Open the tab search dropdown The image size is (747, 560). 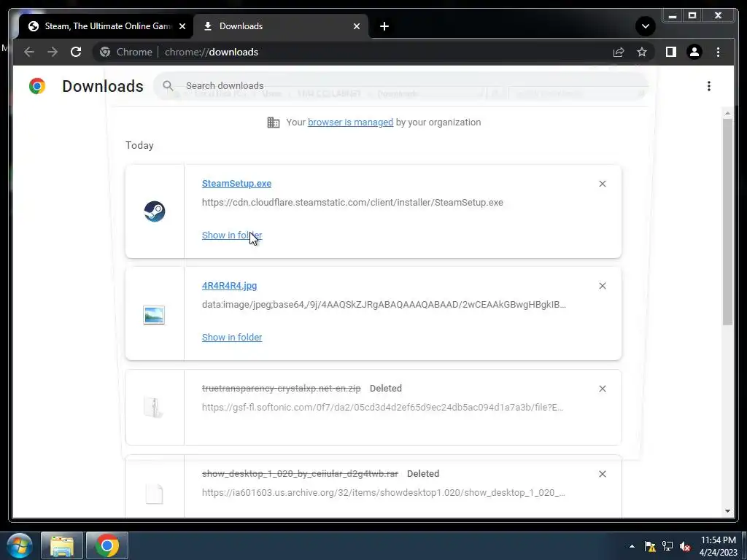click(645, 26)
